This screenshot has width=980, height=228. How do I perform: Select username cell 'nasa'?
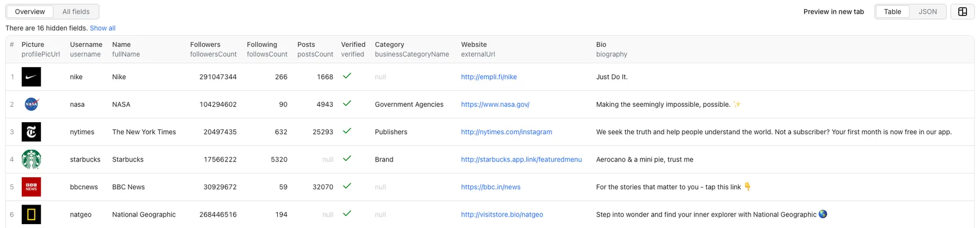77,104
